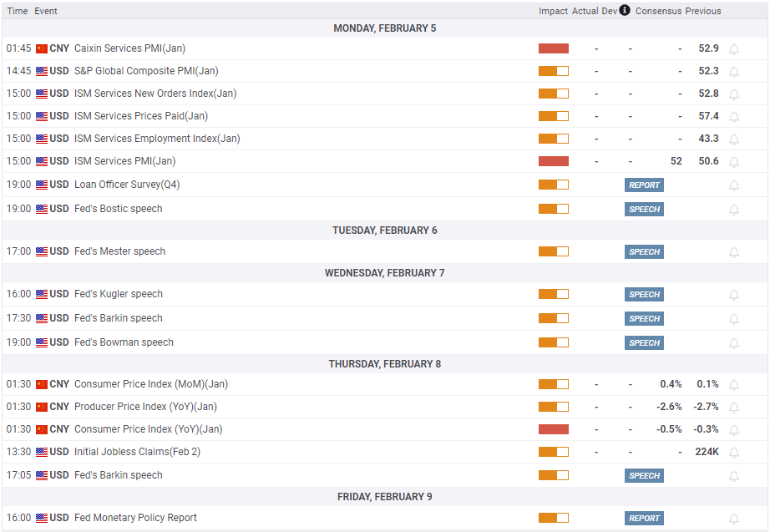Viewport: 770px width, 532px height.
Task: Click the Consensus column header
Action: tap(659, 11)
